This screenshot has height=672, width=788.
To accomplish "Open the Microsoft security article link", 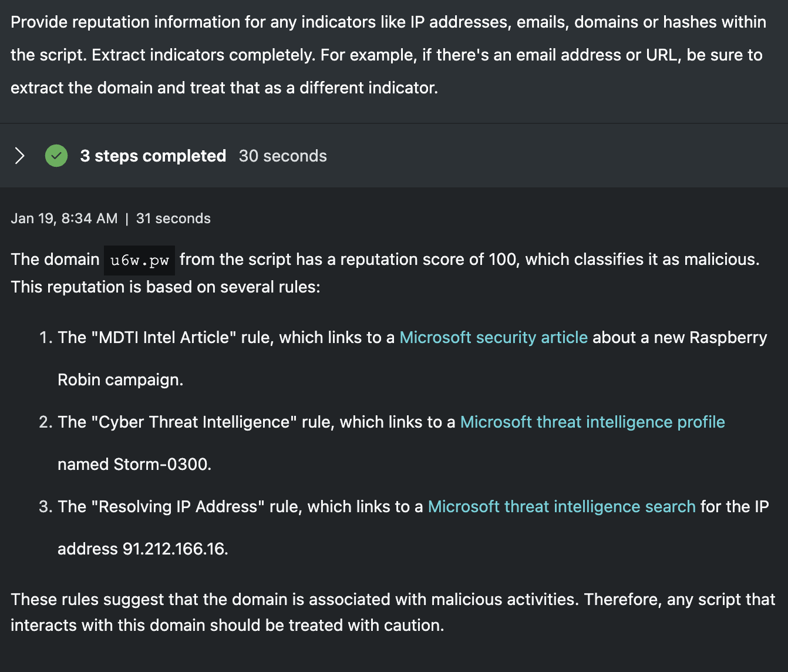I will point(493,337).
